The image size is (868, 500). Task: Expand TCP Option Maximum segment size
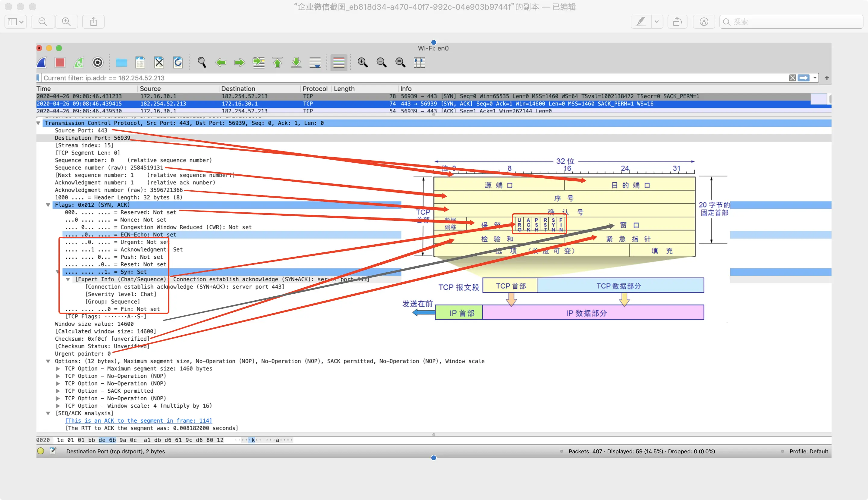(x=58, y=368)
